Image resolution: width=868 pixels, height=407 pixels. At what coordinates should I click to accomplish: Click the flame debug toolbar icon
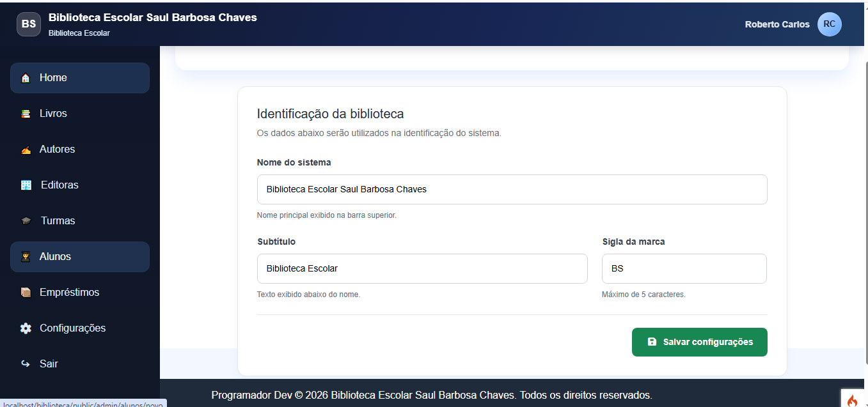point(852,400)
